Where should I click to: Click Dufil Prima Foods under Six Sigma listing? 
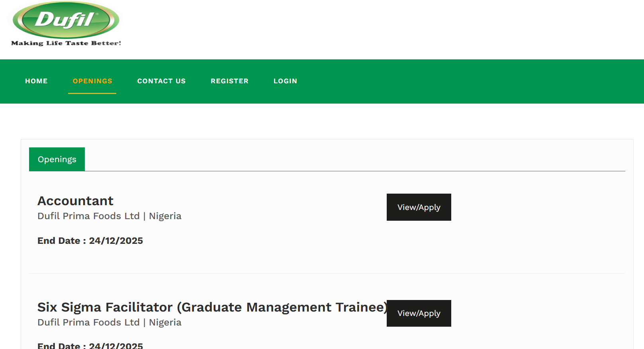pos(88,322)
